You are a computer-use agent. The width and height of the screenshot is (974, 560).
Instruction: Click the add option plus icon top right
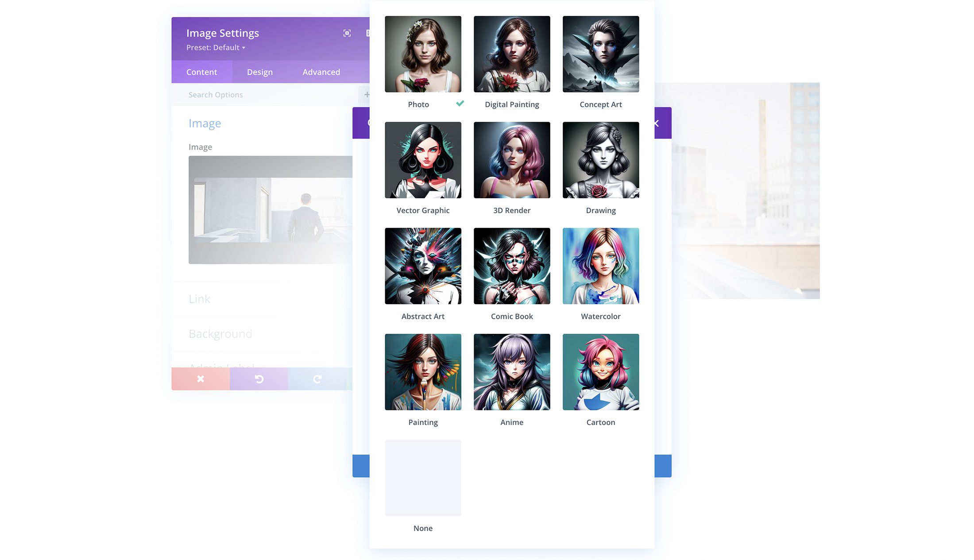pos(367,94)
